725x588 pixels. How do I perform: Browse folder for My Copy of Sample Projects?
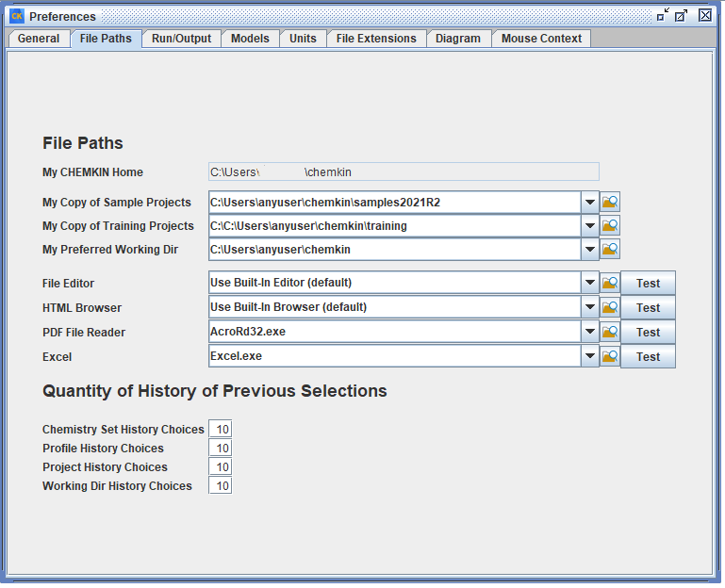[x=610, y=202]
